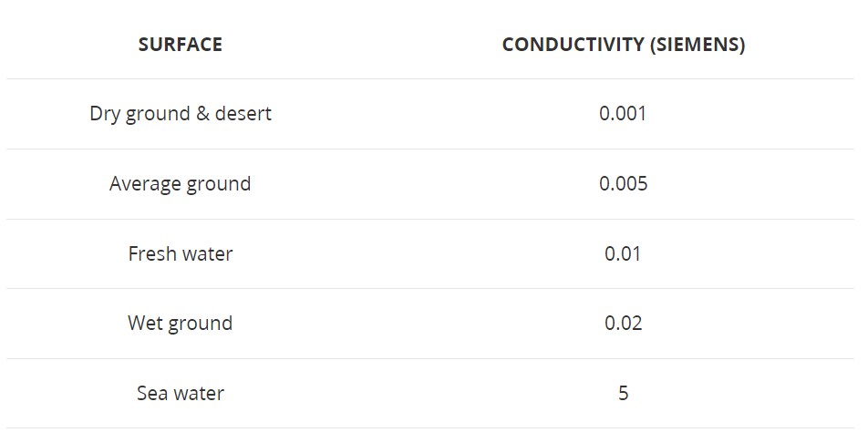
Task: Click the word desert in first row
Action: click(x=243, y=114)
